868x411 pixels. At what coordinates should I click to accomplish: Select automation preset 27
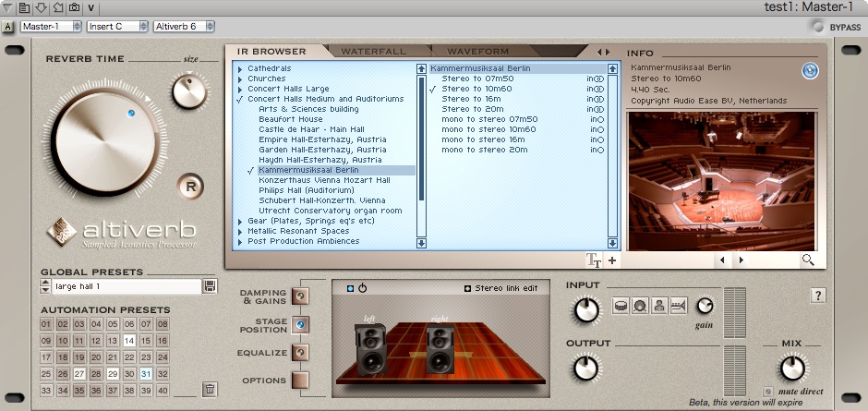pyautogui.click(x=79, y=374)
